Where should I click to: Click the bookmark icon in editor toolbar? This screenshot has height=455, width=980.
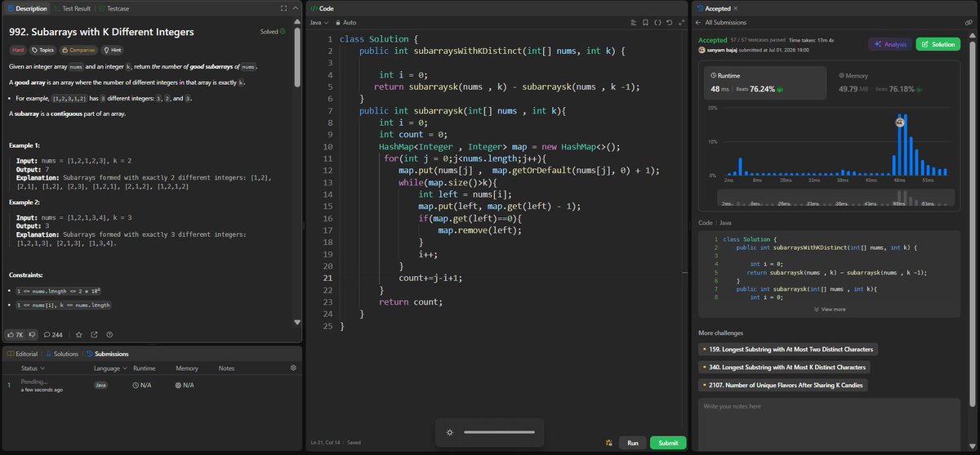645,22
